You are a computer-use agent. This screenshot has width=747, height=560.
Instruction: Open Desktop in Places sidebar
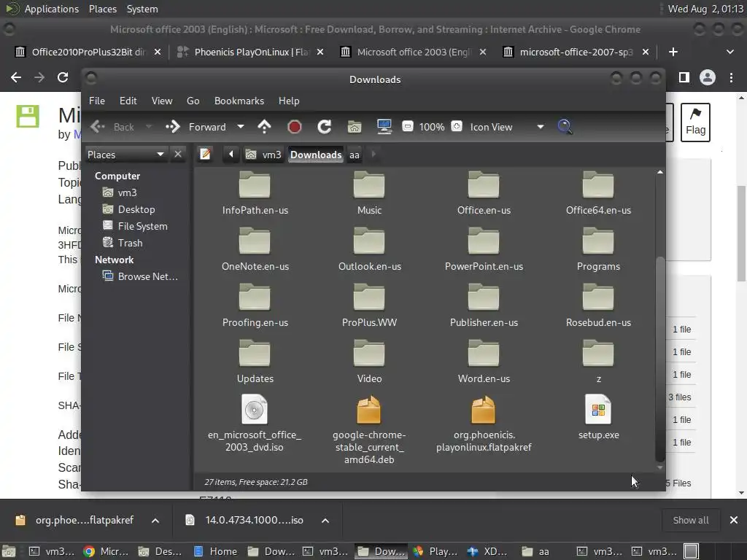128,209
